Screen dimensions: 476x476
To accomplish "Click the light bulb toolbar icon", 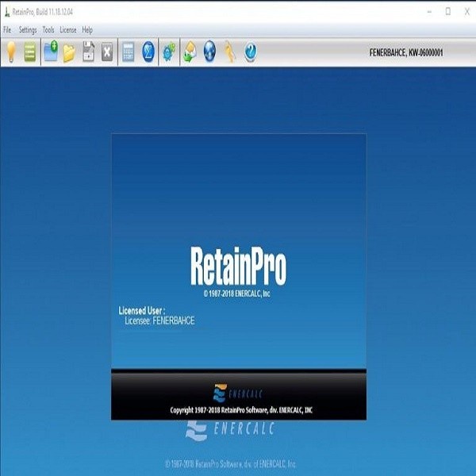I will (11, 52).
